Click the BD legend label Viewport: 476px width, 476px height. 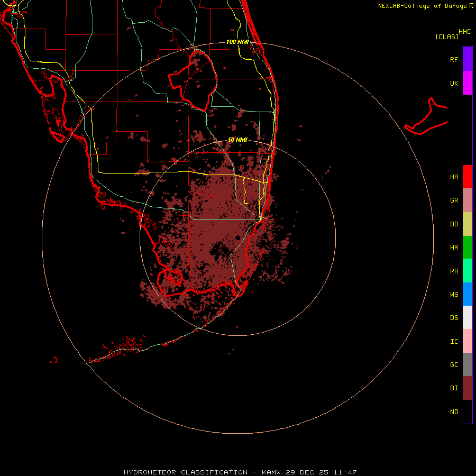coord(454,224)
